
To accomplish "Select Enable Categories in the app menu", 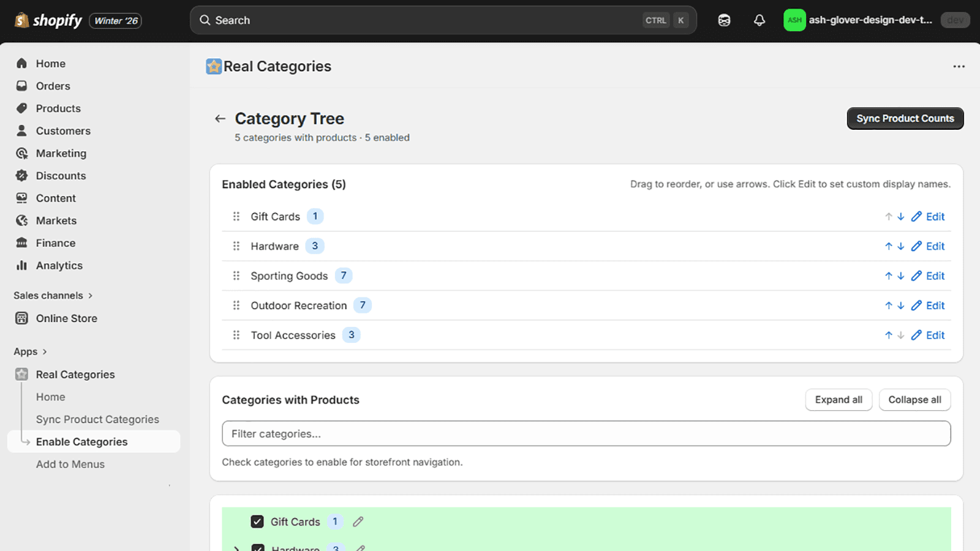I will 82,441.
